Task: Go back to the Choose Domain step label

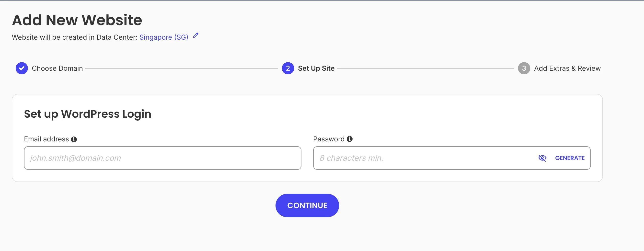Action: point(57,68)
